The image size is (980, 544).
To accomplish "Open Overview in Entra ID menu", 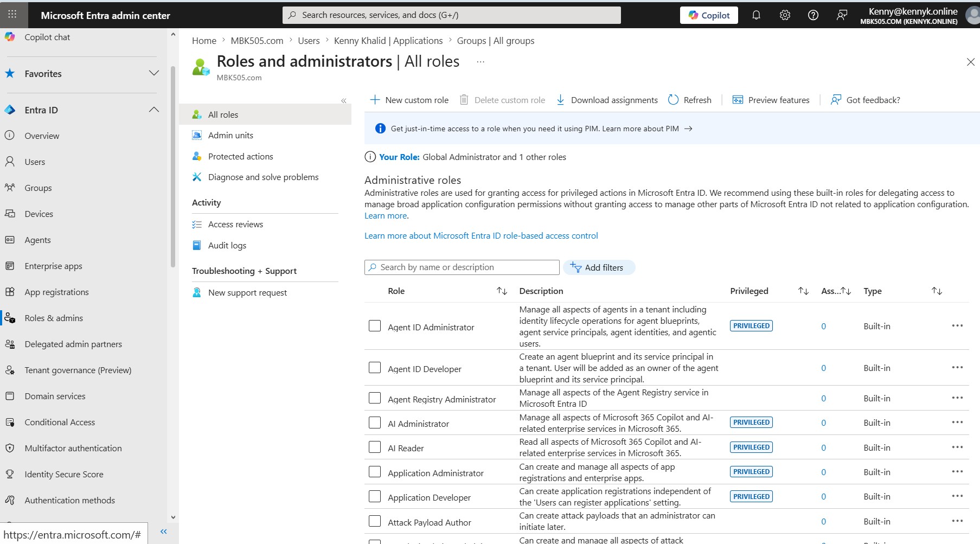I will [42, 136].
